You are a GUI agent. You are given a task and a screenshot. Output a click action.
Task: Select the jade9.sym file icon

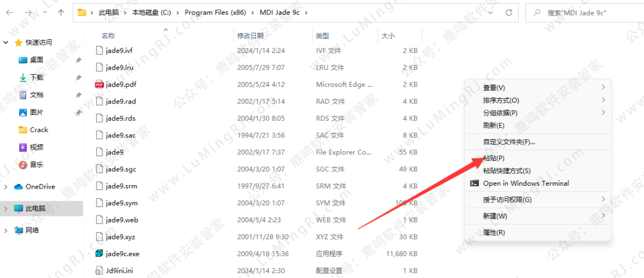tap(98, 203)
